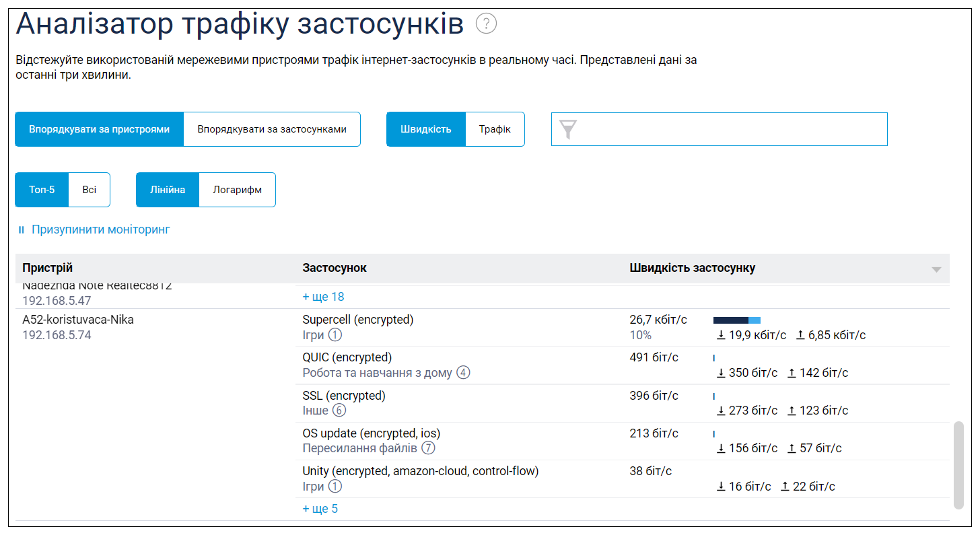This screenshot has width=980, height=533.
Task: Select Впорядкувати за пристроями button
Action: 99,129
